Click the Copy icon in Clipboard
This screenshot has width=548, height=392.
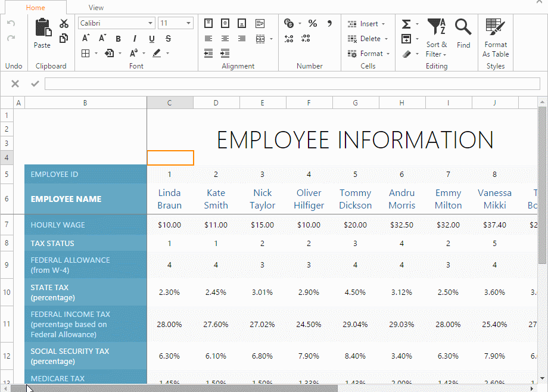tap(64, 38)
